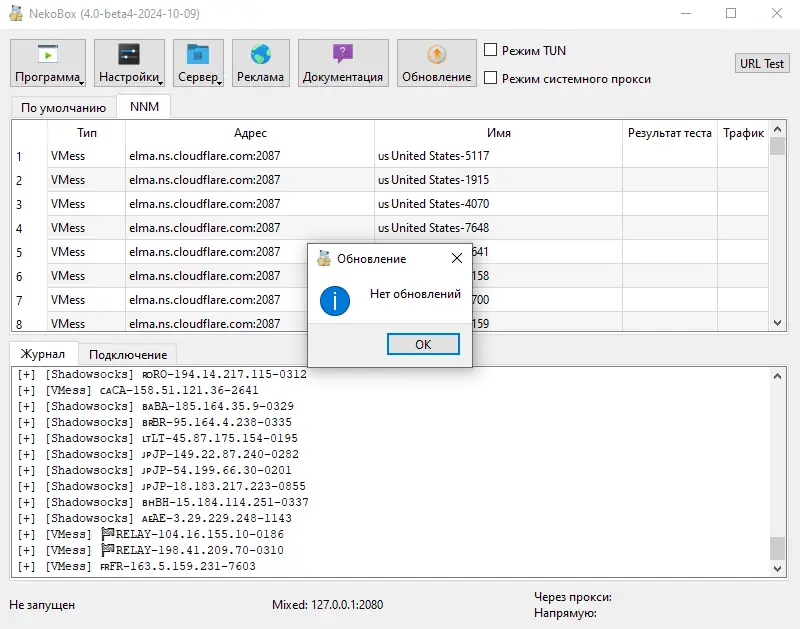Image resolution: width=800 pixels, height=629 pixels.
Task: Click the log scrollbar thumb
Action: 777,548
